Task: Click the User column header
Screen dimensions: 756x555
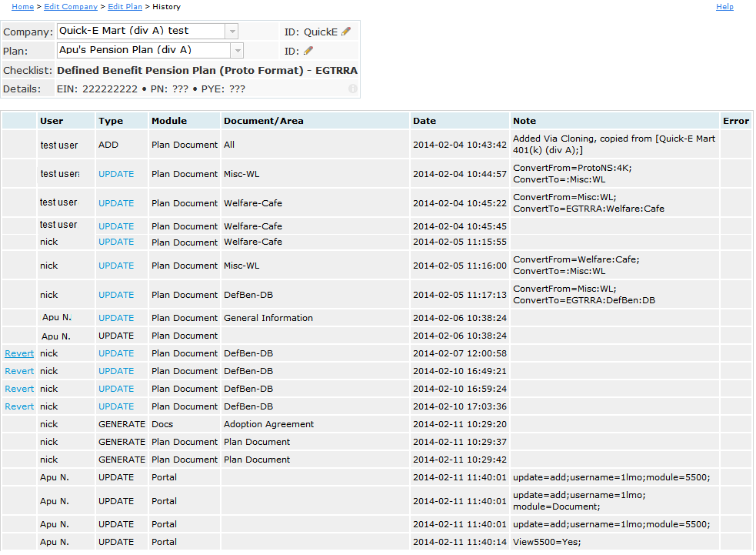Action: coord(52,121)
